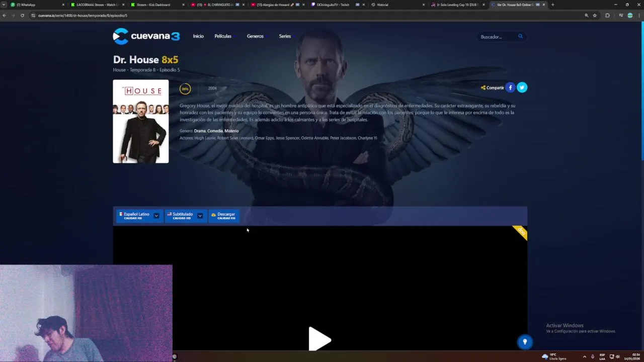644x362 pixels.
Task: Share on Twitter icon
Action: 522,87
